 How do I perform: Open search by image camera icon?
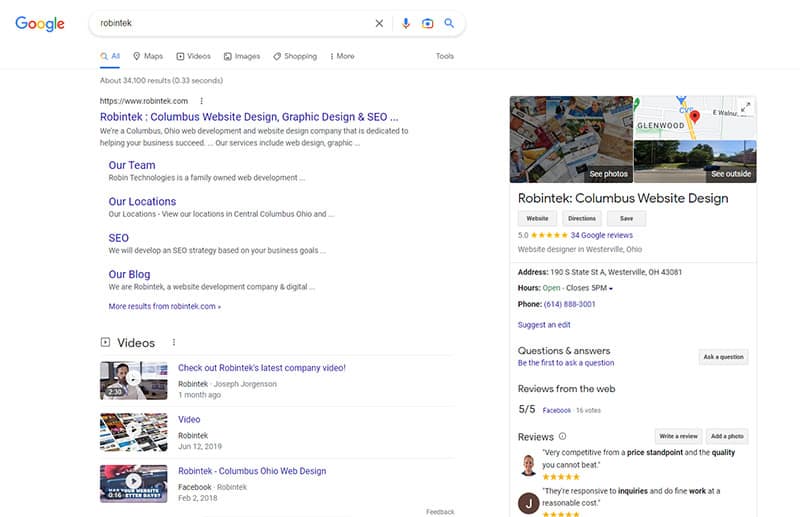coord(427,24)
